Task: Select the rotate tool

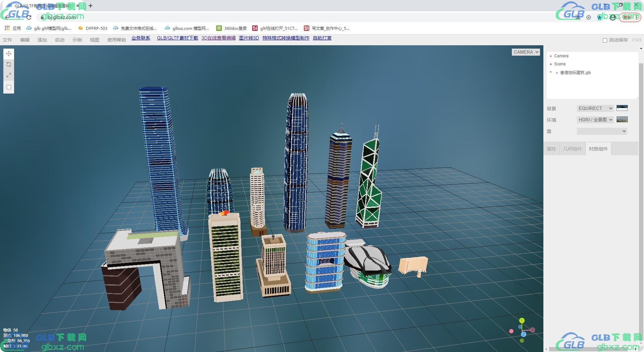Action: [9, 64]
